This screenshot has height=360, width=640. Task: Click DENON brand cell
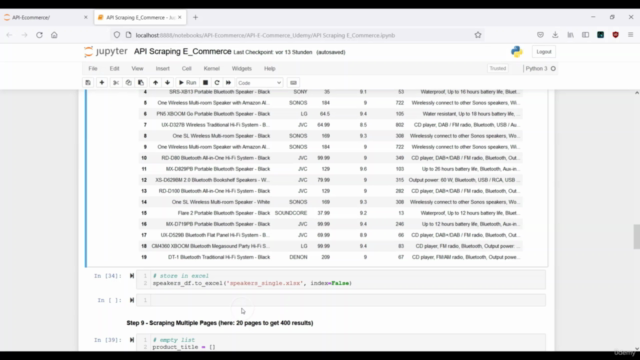[298, 257]
